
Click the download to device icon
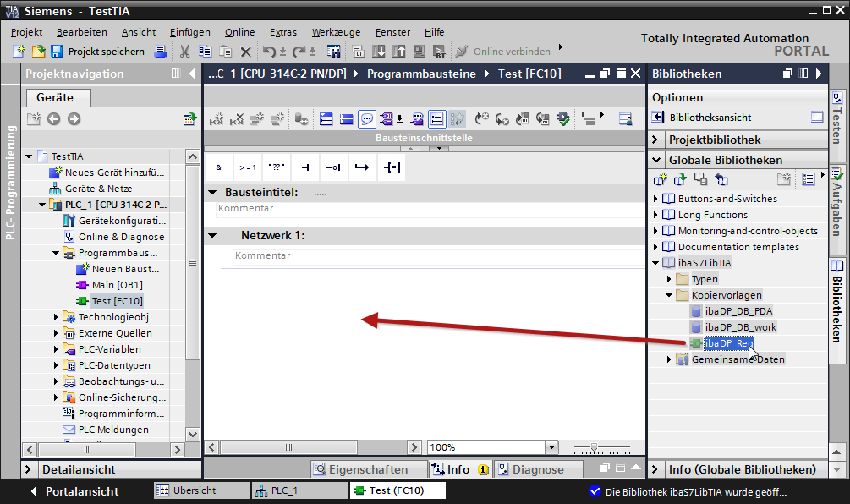(379, 52)
